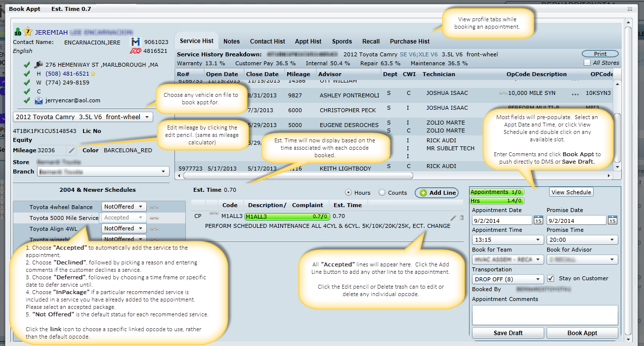The image size is (644, 346).
Task: Open the 2012 Toyota Camry vehicle dropdown
Action: [83, 117]
